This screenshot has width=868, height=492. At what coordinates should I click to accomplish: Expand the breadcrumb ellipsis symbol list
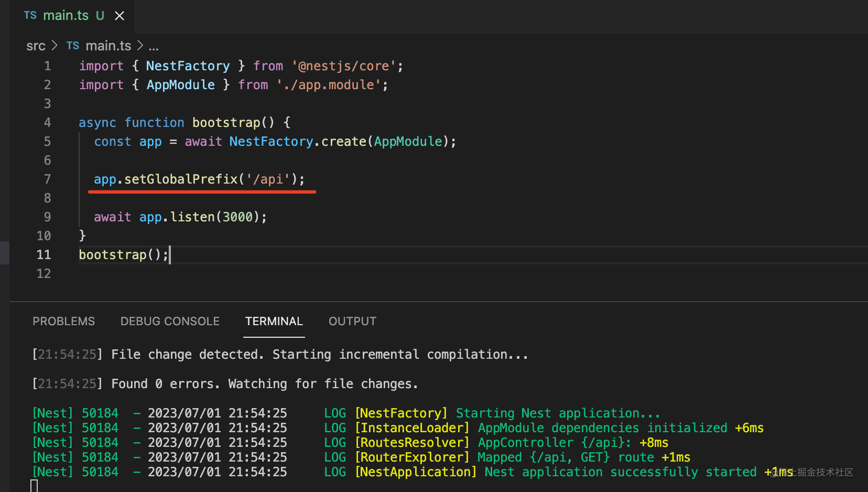(x=154, y=46)
